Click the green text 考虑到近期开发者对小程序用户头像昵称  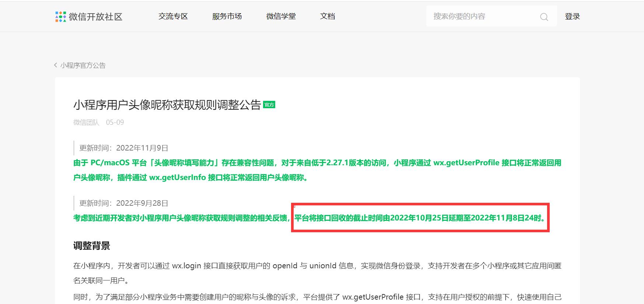[182, 218]
